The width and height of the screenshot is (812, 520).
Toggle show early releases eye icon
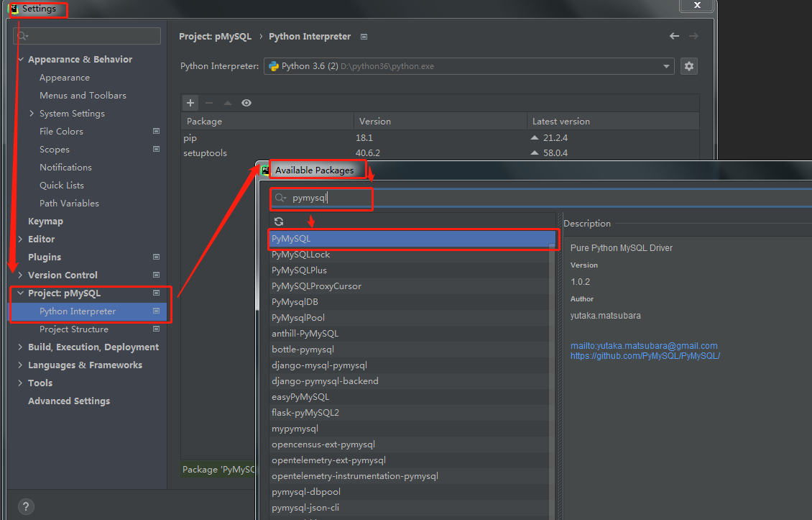(246, 103)
